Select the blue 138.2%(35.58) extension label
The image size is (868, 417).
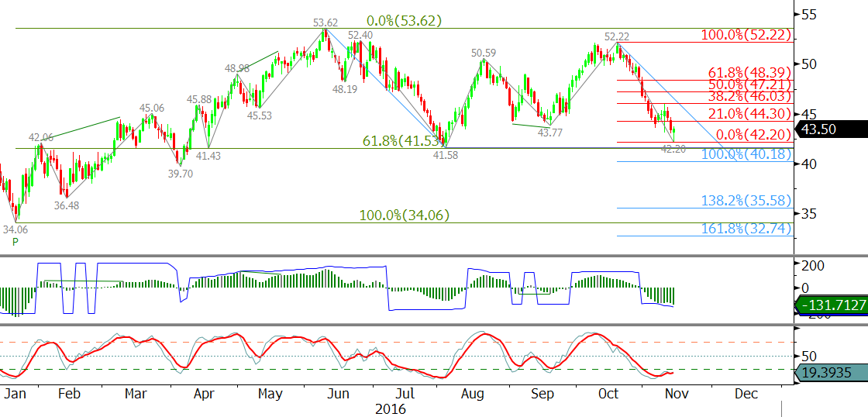tap(746, 200)
